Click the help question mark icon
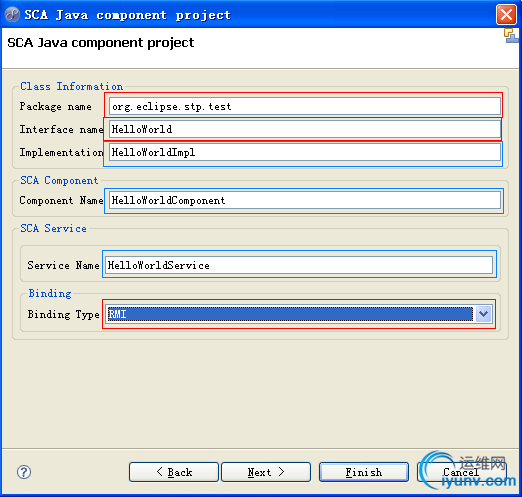 [x=24, y=472]
